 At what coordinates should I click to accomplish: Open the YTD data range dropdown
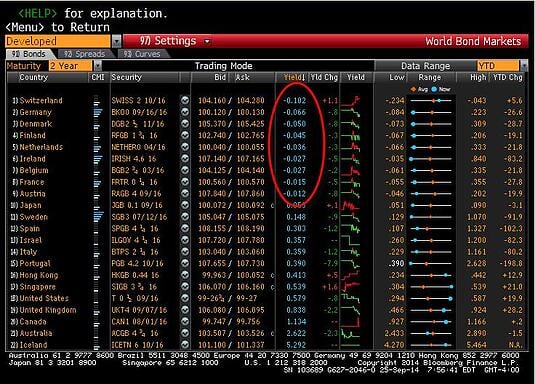(x=524, y=66)
